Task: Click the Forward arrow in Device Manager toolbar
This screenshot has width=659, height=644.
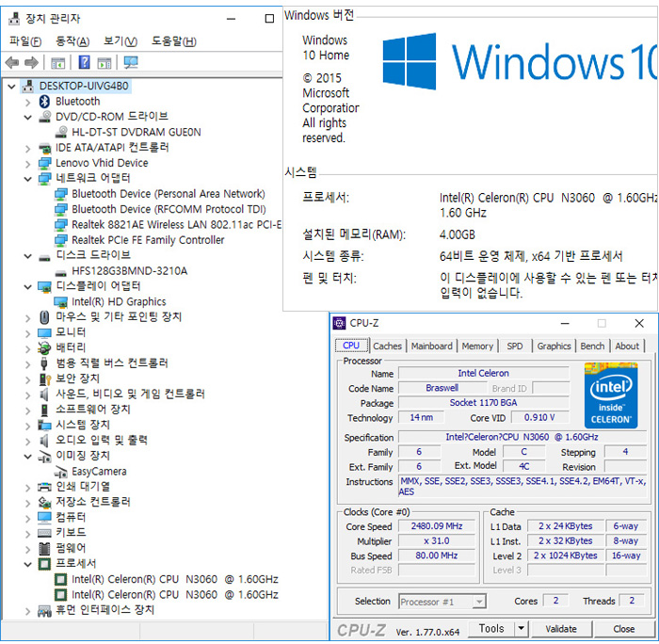Action: [x=31, y=63]
